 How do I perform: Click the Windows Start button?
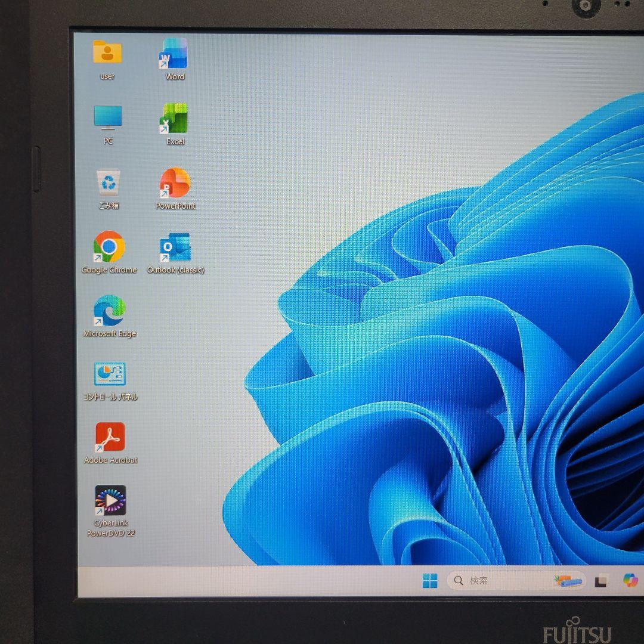tap(428, 580)
